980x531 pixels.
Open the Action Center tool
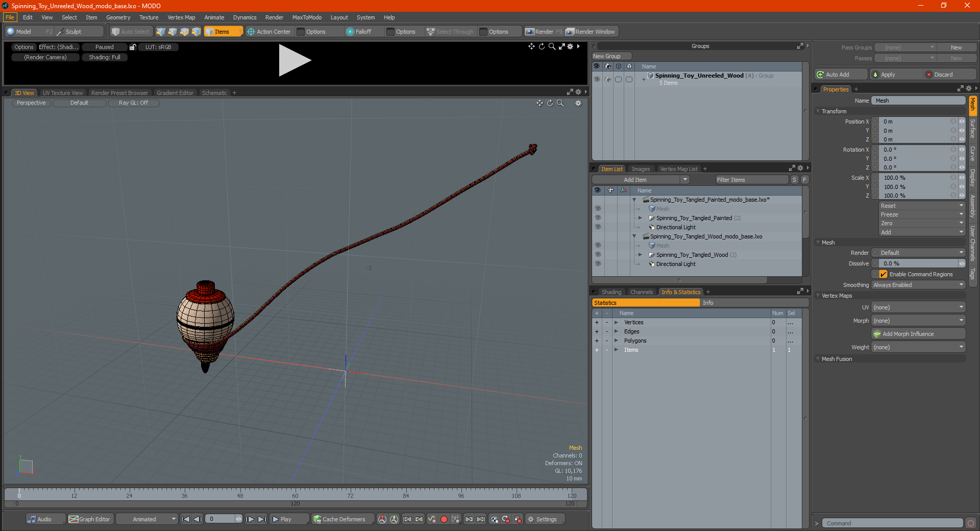point(269,32)
